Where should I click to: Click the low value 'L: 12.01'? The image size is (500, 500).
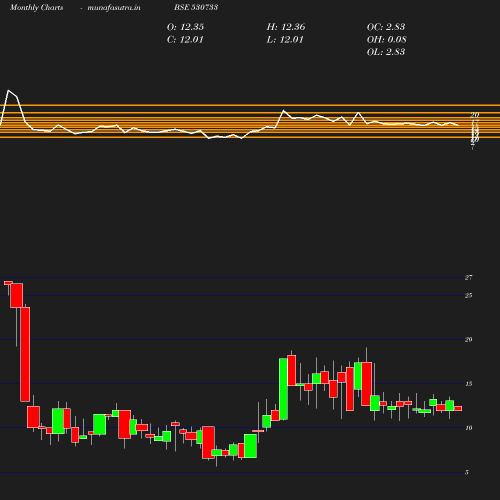[285, 40]
